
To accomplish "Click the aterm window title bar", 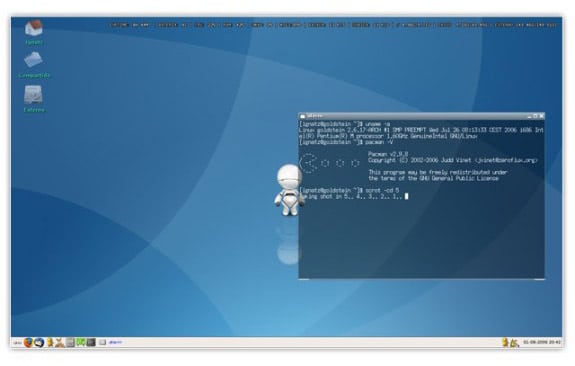I will click(x=421, y=116).
